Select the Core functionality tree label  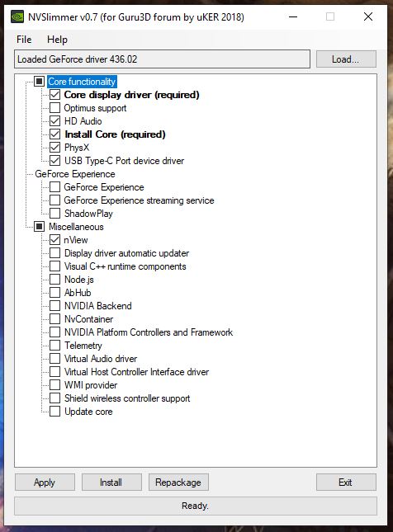point(82,82)
